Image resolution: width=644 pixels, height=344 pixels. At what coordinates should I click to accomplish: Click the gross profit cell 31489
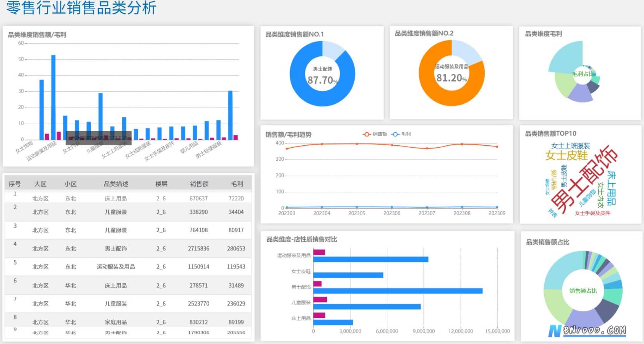click(x=236, y=286)
